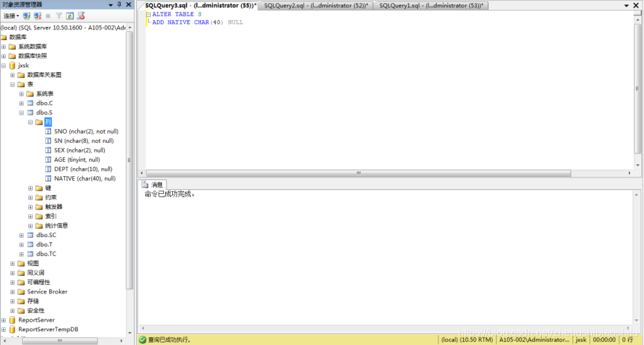This screenshot has height=345, width=644.
Task: Close the Object Explorer panel
Action: point(128,5)
